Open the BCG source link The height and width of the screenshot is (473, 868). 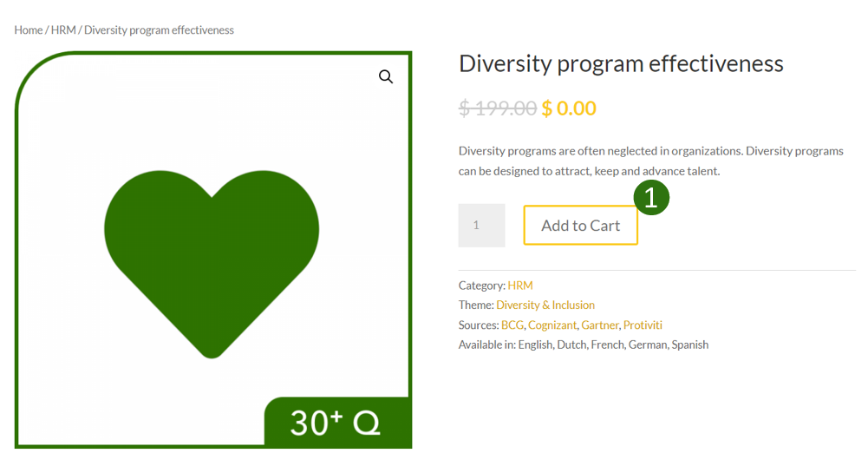click(x=512, y=325)
